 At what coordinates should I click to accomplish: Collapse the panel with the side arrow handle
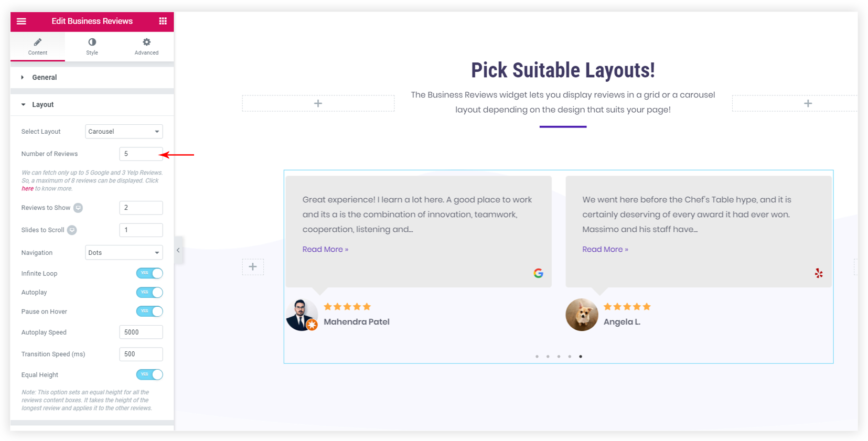tap(178, 250)
